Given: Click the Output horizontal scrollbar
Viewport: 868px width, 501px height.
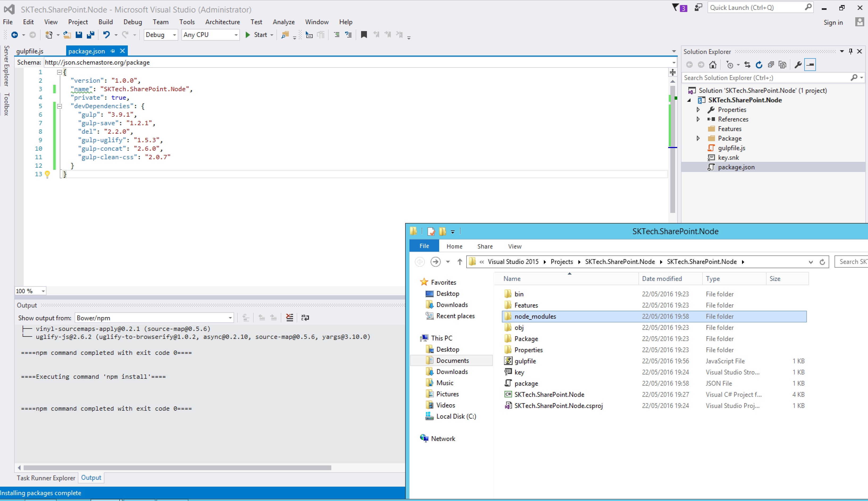Looking at the screenshot, I should click(x=177, y=468).
